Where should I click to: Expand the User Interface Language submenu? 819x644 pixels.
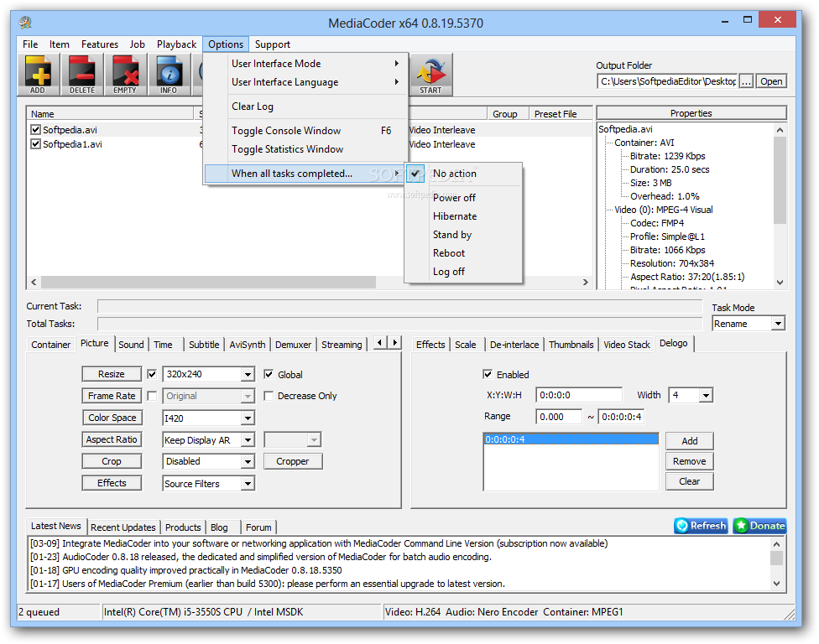click(x=305, y=82)
